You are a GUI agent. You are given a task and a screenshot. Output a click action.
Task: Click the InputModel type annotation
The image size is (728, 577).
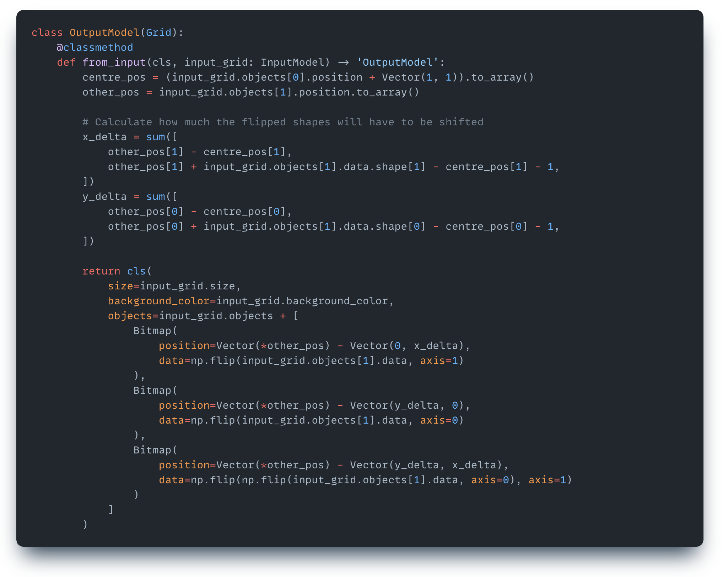click(294, 62)
